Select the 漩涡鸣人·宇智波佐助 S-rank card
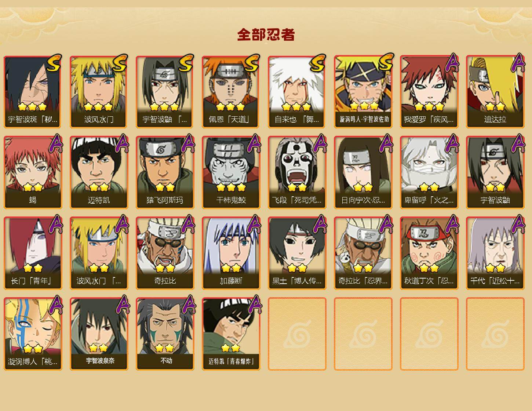Screen dimensions: 532x411 coord(363,92)
